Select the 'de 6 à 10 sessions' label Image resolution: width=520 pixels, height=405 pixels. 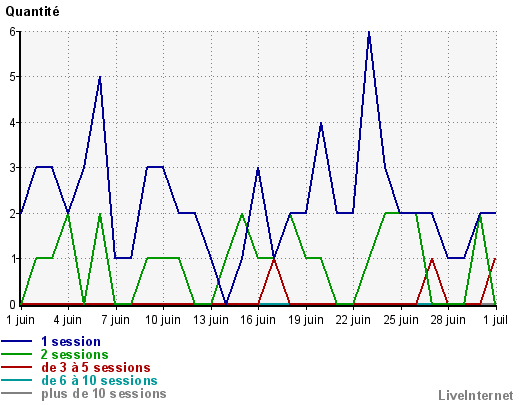pos(99,380)
